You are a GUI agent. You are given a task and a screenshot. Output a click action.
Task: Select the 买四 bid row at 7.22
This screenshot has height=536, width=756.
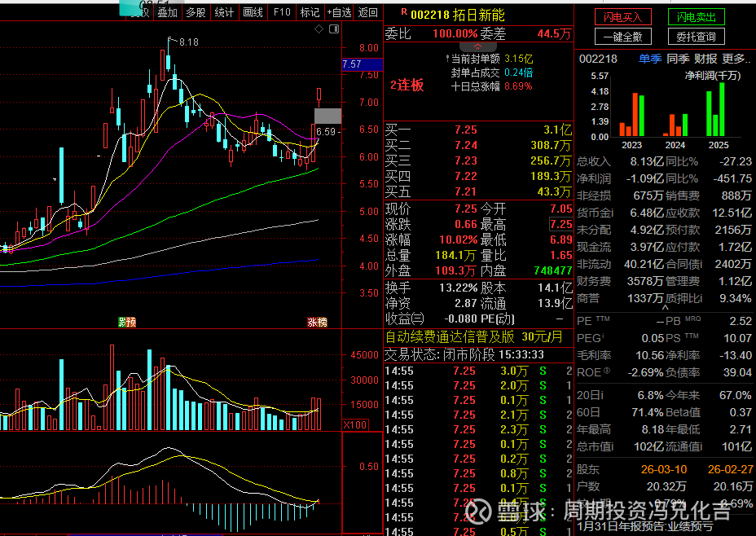tap(479, 176)
